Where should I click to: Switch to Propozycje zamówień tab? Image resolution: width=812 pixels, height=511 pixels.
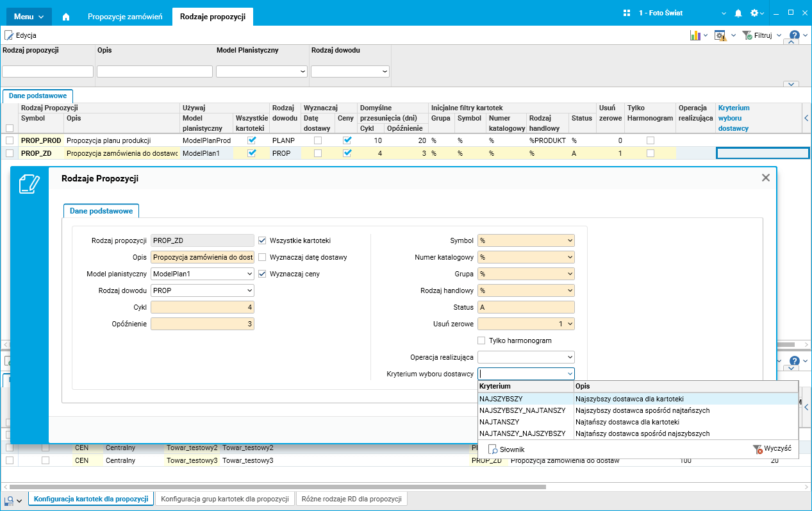[125, 17]
